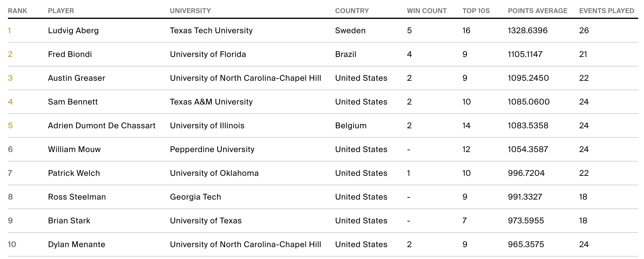Select the COUNTRY column header
This screenshot has width=644, height=259.
coord(352,11)
